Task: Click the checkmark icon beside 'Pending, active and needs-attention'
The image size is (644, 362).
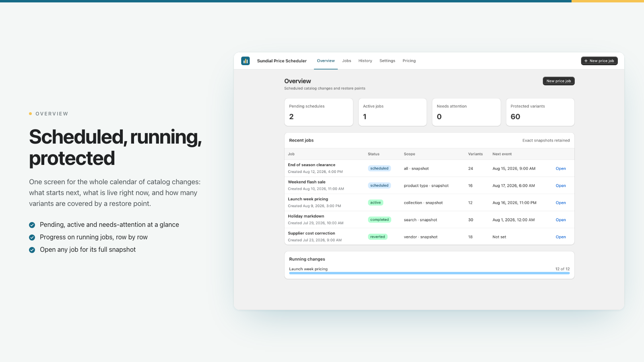Action: 32,225
